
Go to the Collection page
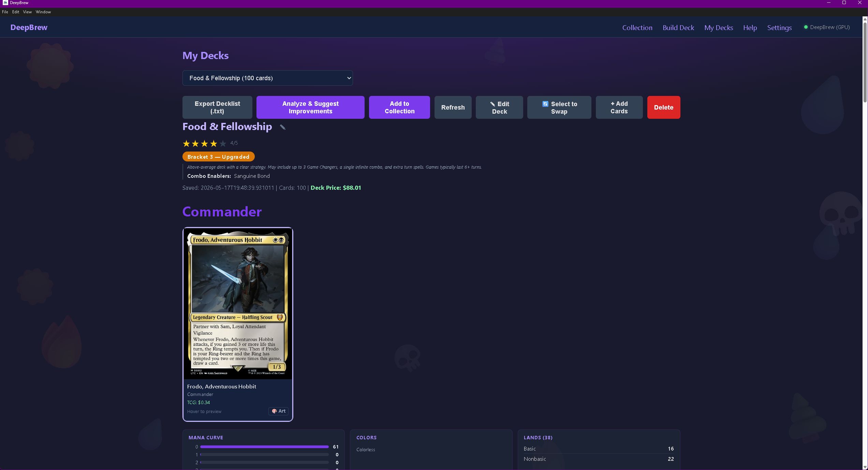click(x=637, y=28)
